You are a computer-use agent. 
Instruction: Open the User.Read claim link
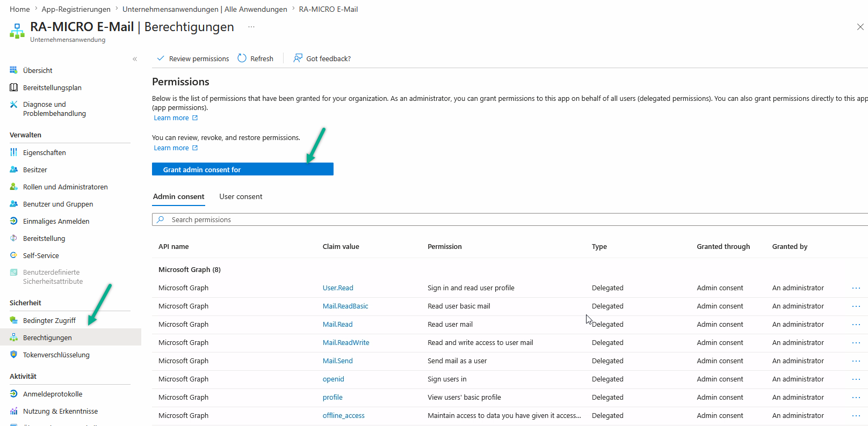coord(338,288)
